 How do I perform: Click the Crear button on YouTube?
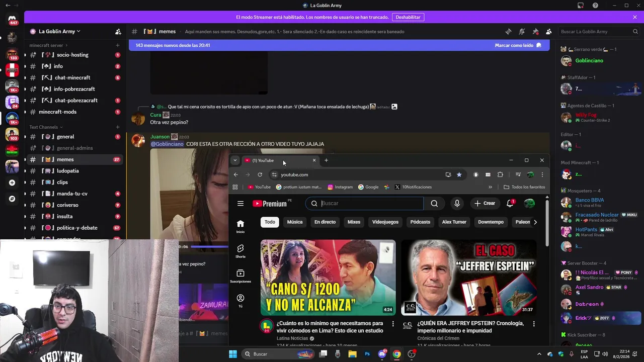[x=485, y=204]
